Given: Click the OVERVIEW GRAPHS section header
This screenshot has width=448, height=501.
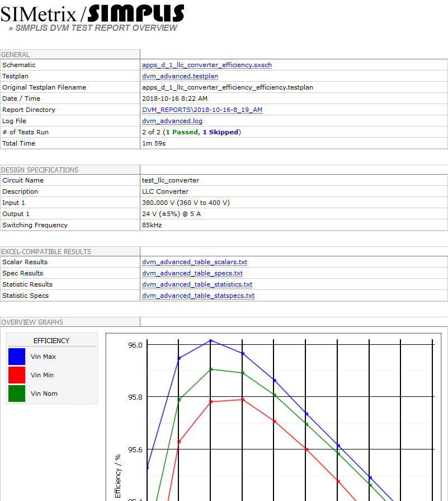Looking at the screenshot, I should click(x=32, y=322).
